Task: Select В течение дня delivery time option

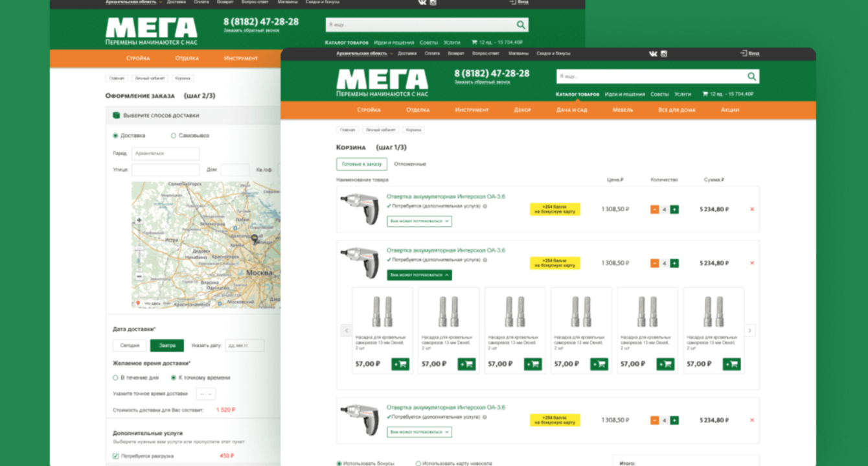Action: point(115,377)
